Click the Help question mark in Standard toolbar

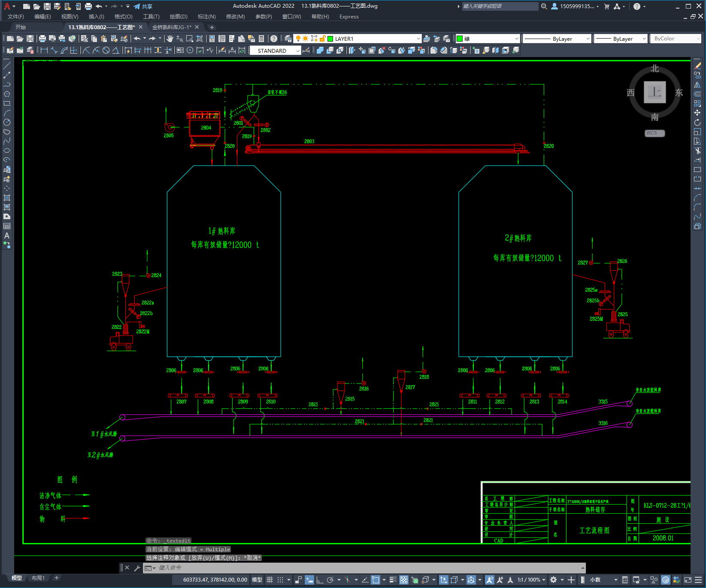point(274,39)
